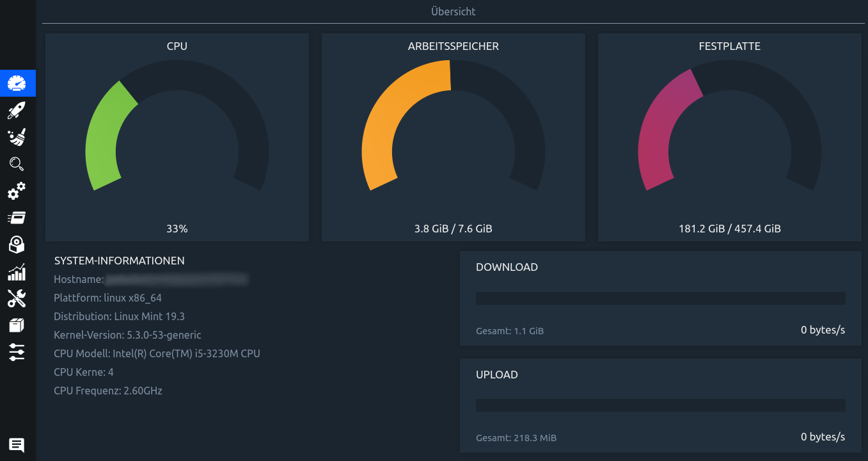Viewport: 868px width, 461px height.
Task: Click the DOWNLOAD panel heading
Action: click(507, 267)
